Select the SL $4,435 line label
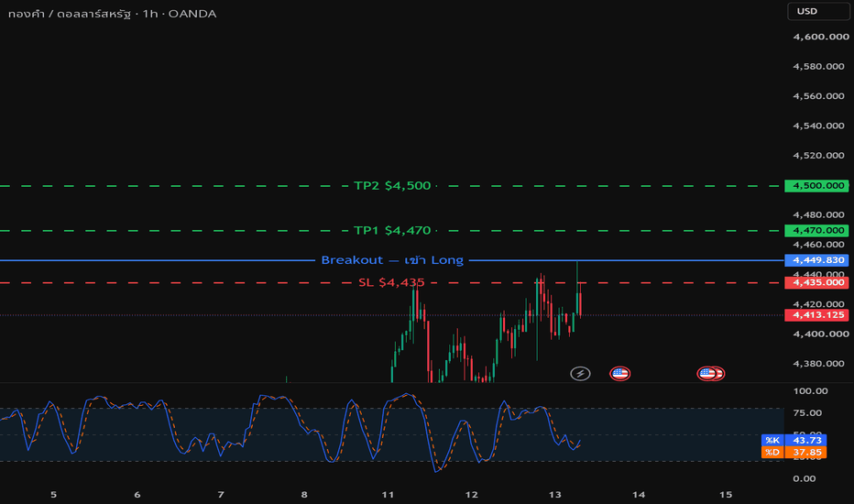 (x=391, y=282)
